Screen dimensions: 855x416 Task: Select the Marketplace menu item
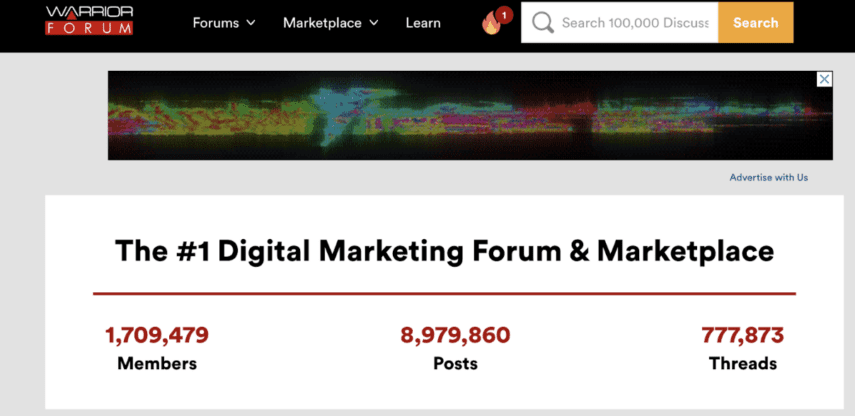tap(322, 23)
